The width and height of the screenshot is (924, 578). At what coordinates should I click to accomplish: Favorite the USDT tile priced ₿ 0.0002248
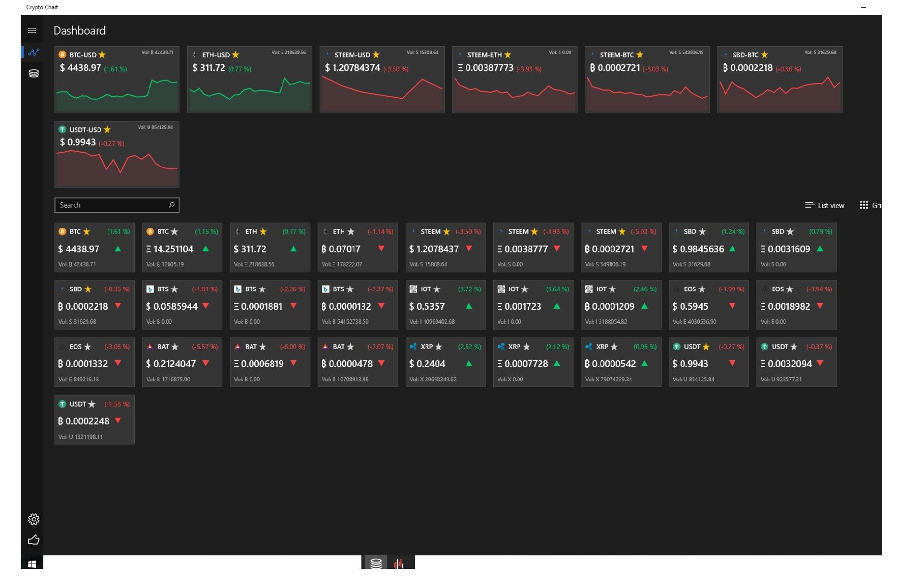tap(91, 404)
